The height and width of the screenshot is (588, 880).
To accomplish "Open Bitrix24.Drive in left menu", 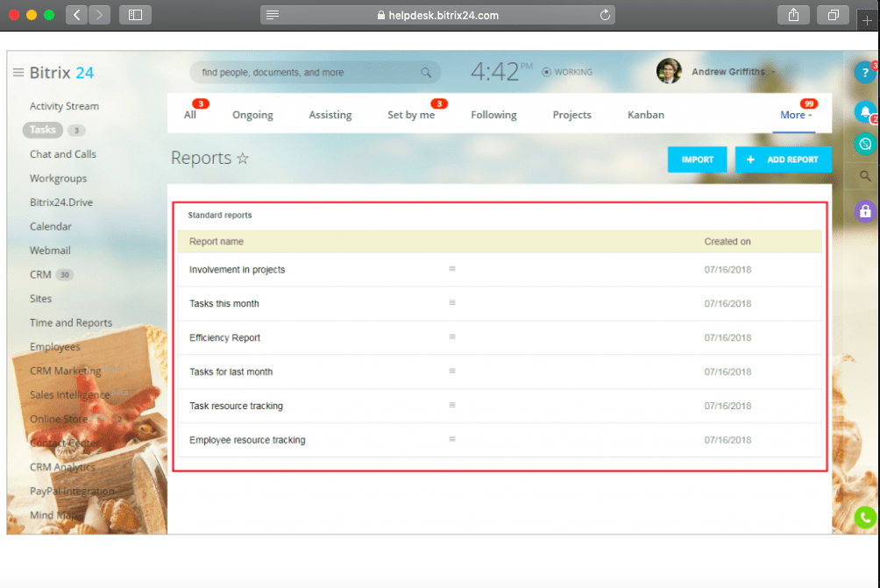I will pyautogui.click(x=61, y=202).
